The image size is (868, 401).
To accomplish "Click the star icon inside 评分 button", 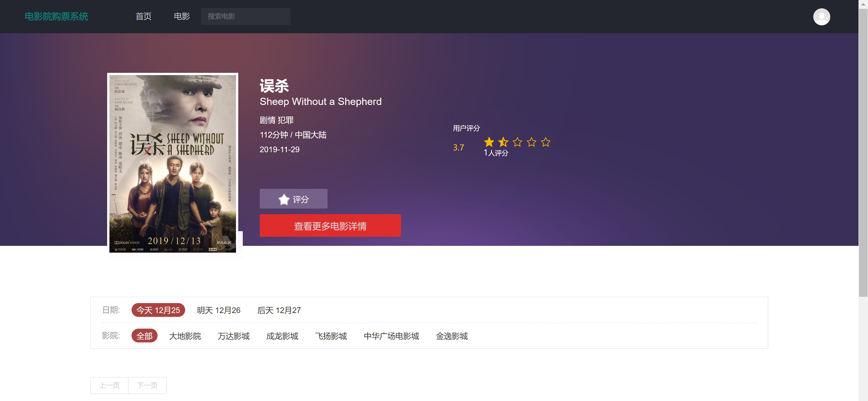I will (284, 199).
